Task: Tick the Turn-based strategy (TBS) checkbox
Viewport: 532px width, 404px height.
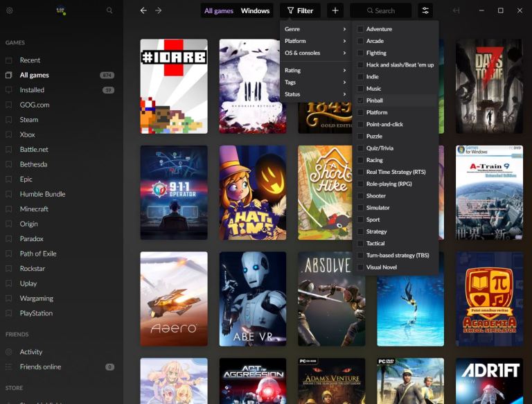Action: 360,255
